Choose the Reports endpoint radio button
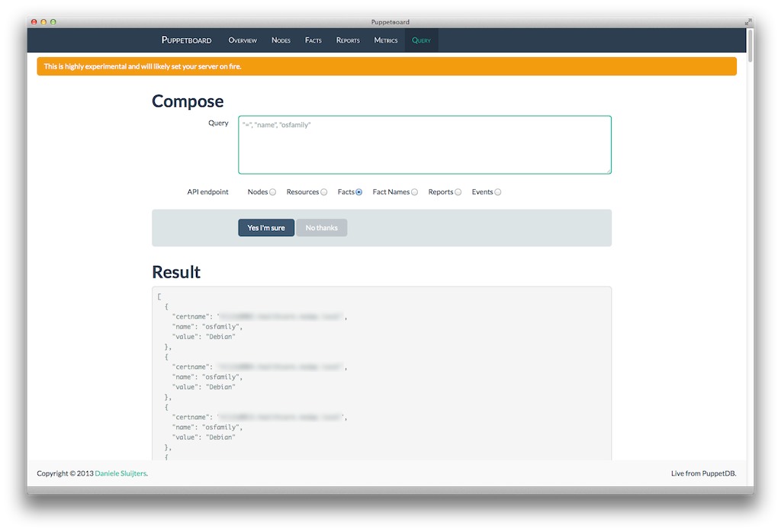The image size is (781, 532). click(x=458, y=193)
